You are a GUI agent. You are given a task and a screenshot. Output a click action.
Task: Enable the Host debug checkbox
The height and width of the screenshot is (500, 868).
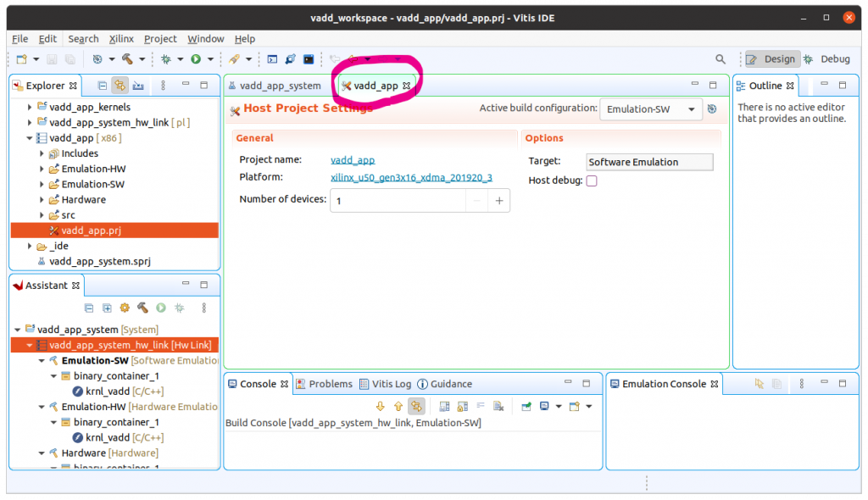tap(592, 181)
